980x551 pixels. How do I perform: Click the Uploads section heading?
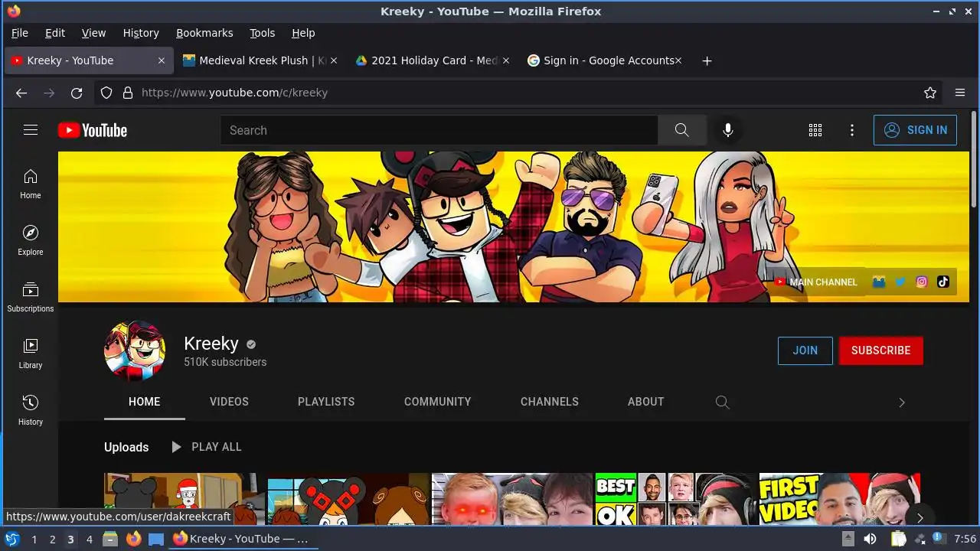126,447
